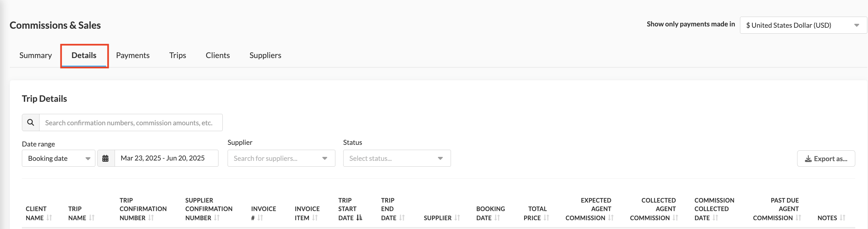Sort by Notes column icon
This screenshot has height=229, width=868.
843,218
